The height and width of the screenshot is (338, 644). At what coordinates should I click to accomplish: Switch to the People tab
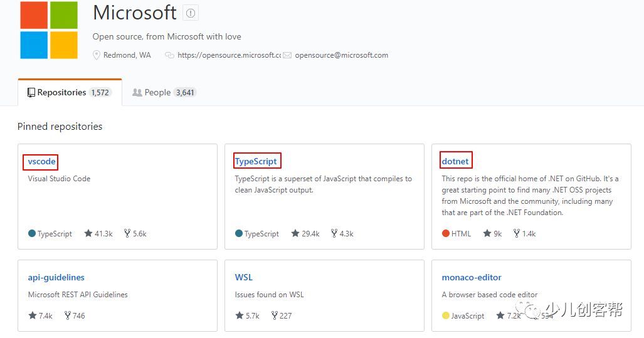click(164, 92)
